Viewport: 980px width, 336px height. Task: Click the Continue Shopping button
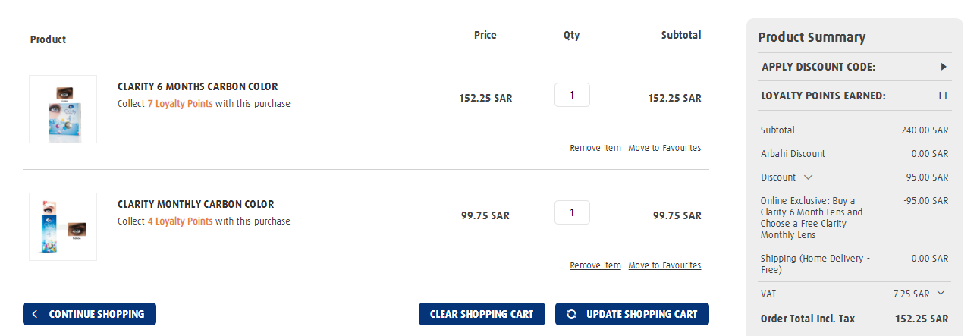pyautogui.click(x=90, y=314)
